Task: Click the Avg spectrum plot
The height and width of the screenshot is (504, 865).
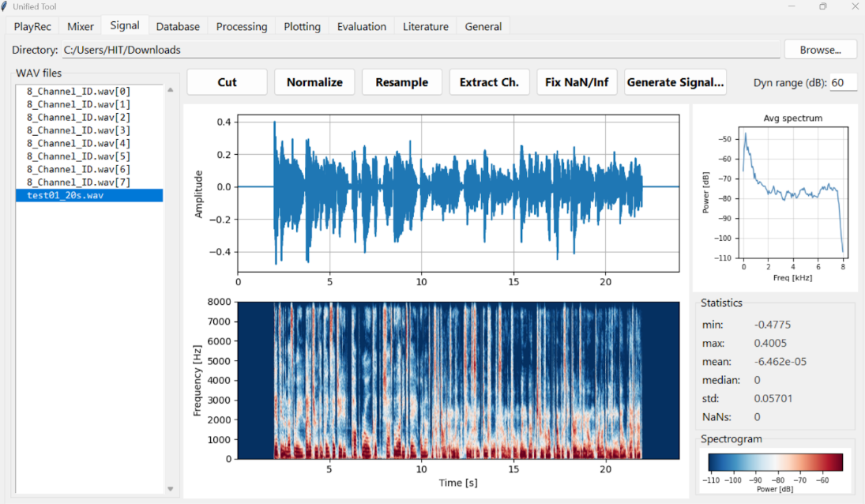Action: click(793, 193)
